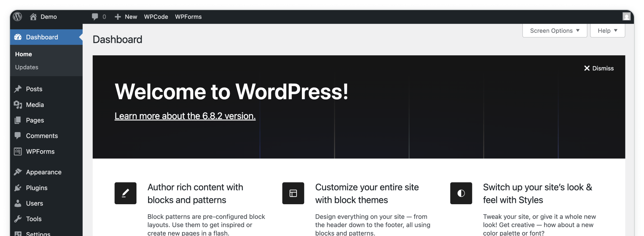Click 'Block patterns are pre-configured' paragraph
Viewport: 644px width, 236px height.
(206, 225)
